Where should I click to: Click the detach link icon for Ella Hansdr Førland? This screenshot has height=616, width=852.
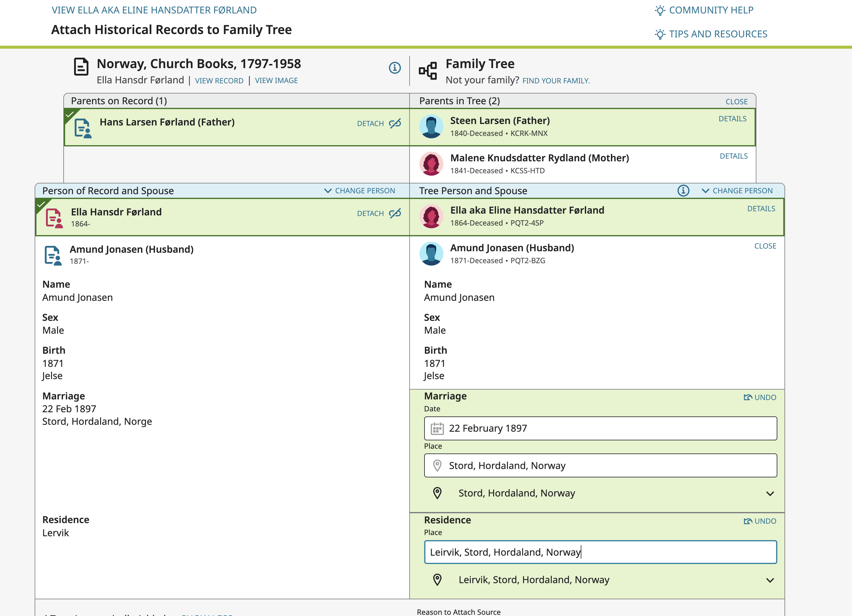(x=395, y=213)
